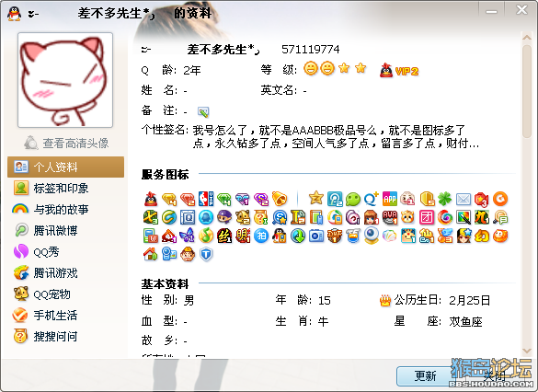This screenshot has height=392, width=538.
Task: Click the mail envelope service icon
Action: [464, 199]
